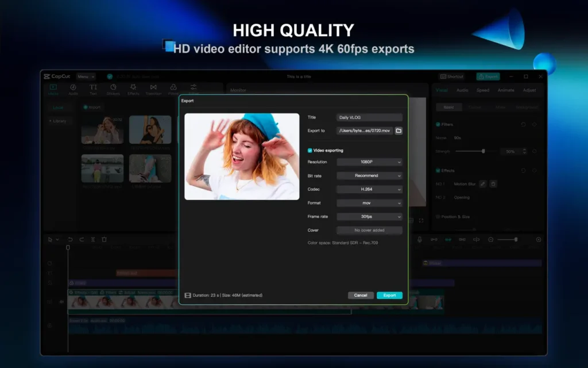Click the auto-save checkmark icon
Image resolution: width=588 pixels, height=368 pixels.
tap(110, 76)
